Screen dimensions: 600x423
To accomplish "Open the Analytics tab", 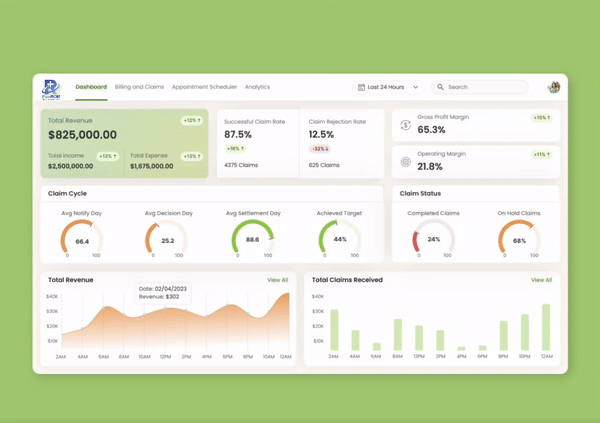I will (x=257, y=87).
